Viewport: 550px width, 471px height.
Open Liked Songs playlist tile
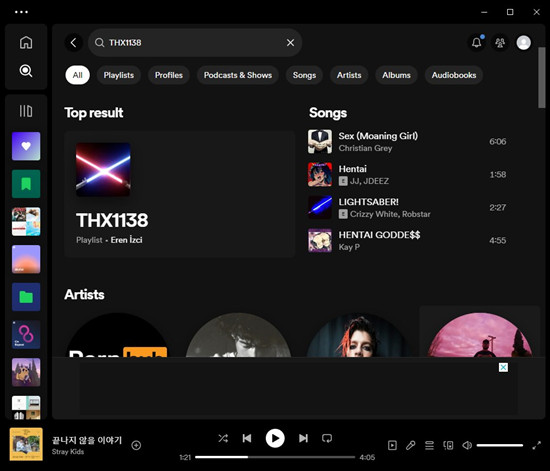pos(26,146)
